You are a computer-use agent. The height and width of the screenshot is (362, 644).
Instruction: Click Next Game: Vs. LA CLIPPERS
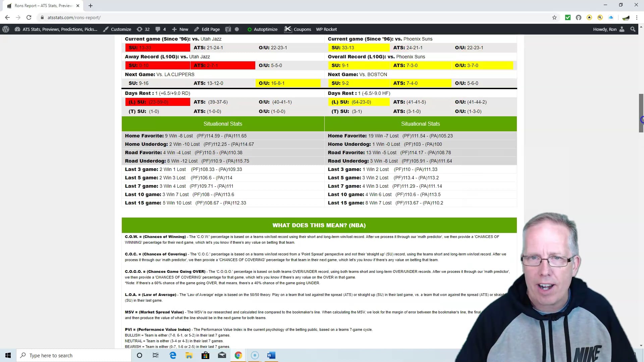tap(160, 74)
